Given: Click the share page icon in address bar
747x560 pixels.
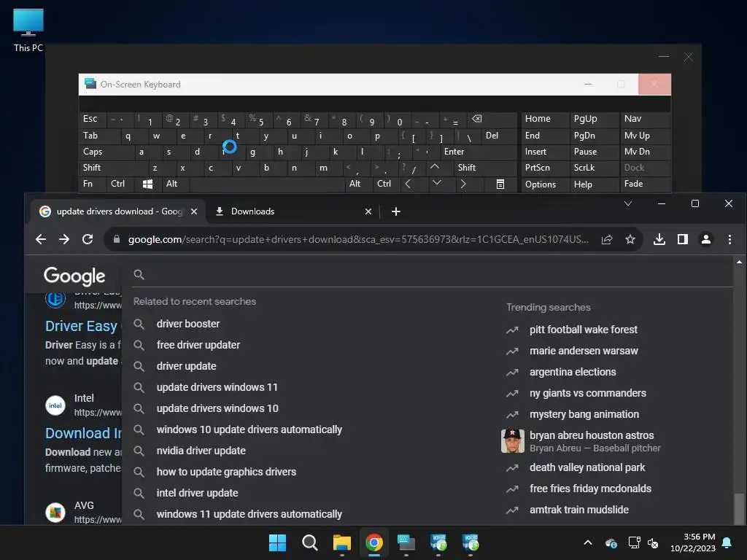Looking at the screenshot, I should coord(607,239).
